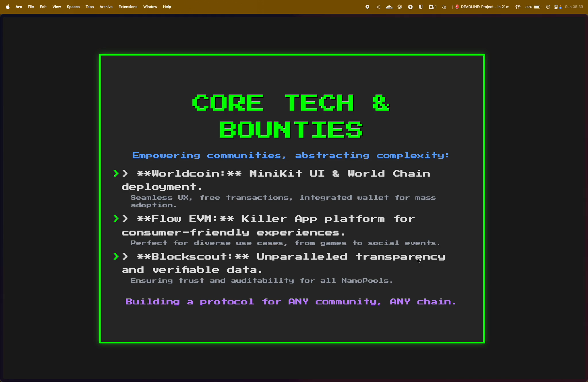Click the sun brightness menu bar icon
Screen dimensions: 588x382
378,7
